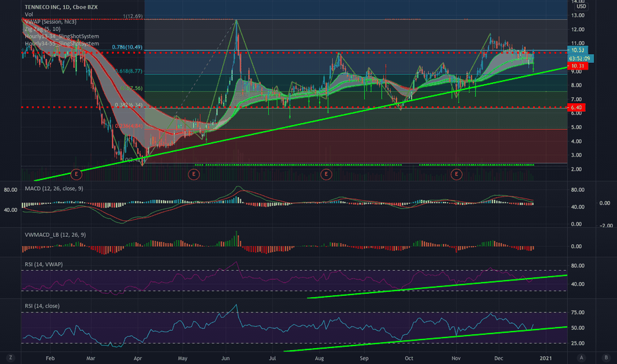Select the 1(12.69) Fibonacci level label
This screenshot has height=364, width=617.
132,17
